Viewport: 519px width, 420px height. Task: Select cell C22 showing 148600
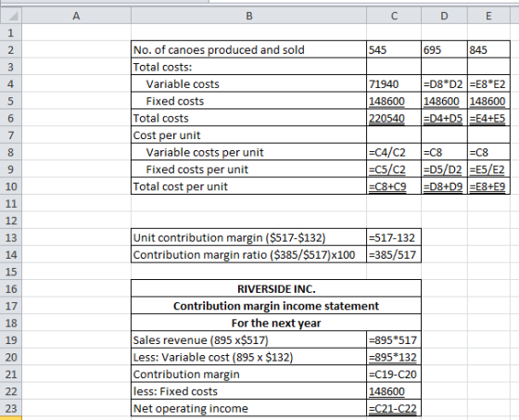point(394,391)
